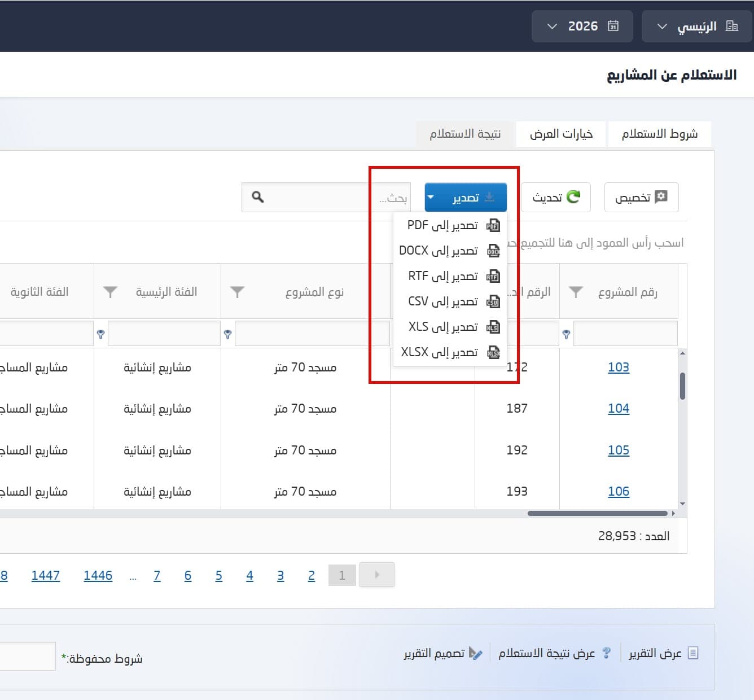Pick the export to CSV option
Viewport: 754px width, 700px height.
coord(450,301)
